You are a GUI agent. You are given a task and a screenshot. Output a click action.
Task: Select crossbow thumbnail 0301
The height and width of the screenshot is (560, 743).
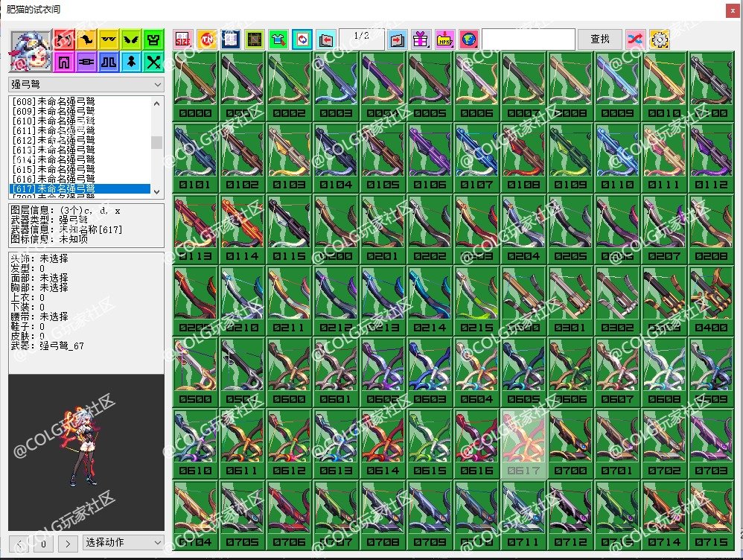coord(570,301)
